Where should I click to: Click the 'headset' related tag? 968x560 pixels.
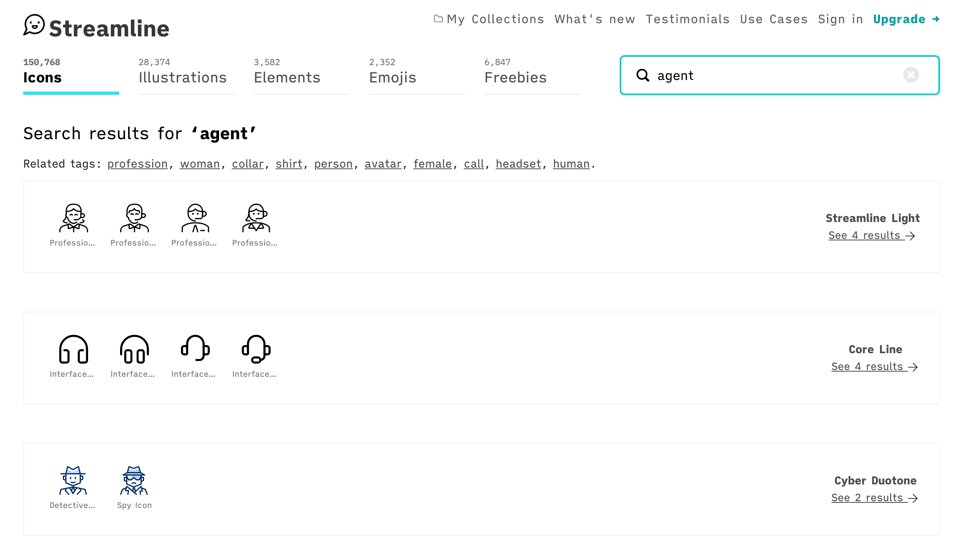point(518,164)
